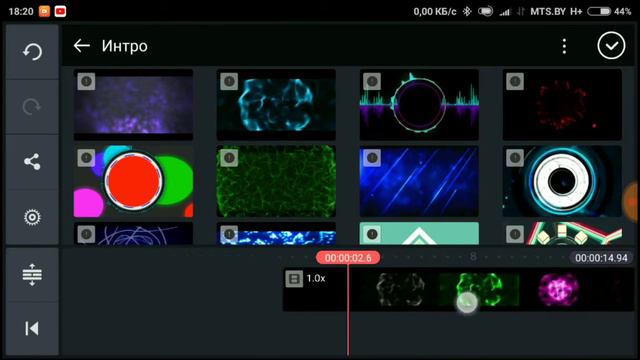
Task: Tap info badge on teal triangle thumbnail
Action: (x=372, y=234)
